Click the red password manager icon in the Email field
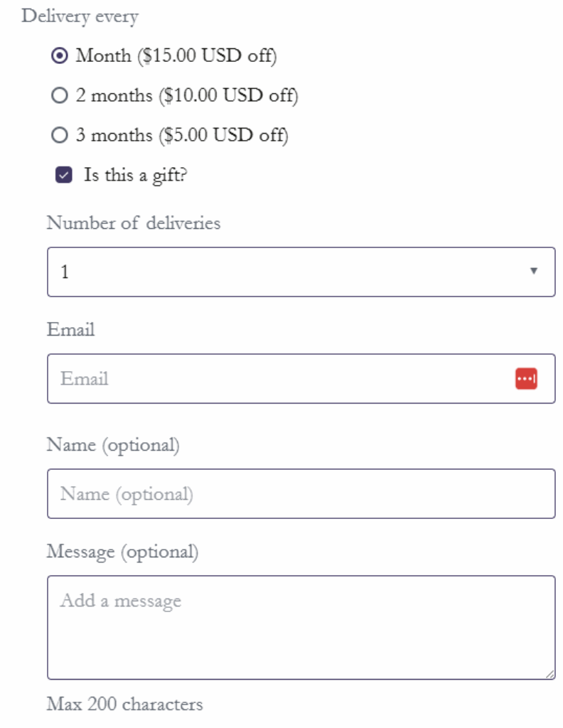563x728 pixels. (x=526, y=379)
